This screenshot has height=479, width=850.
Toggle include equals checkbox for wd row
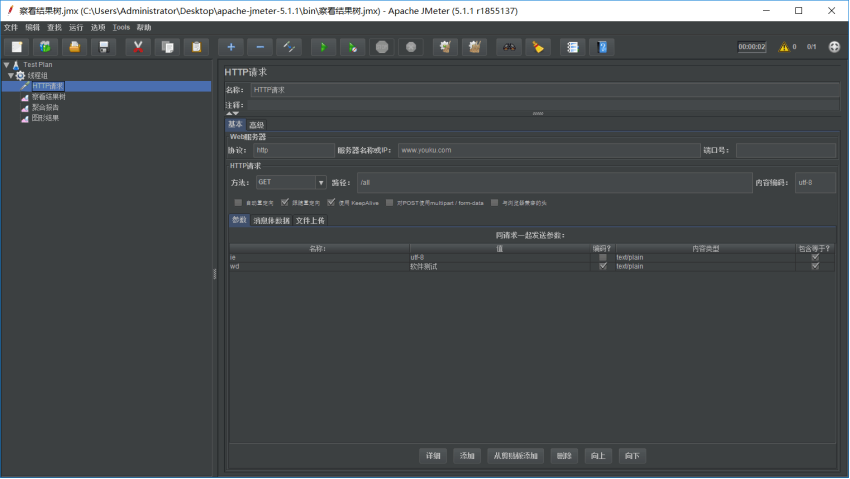(815, 266)
